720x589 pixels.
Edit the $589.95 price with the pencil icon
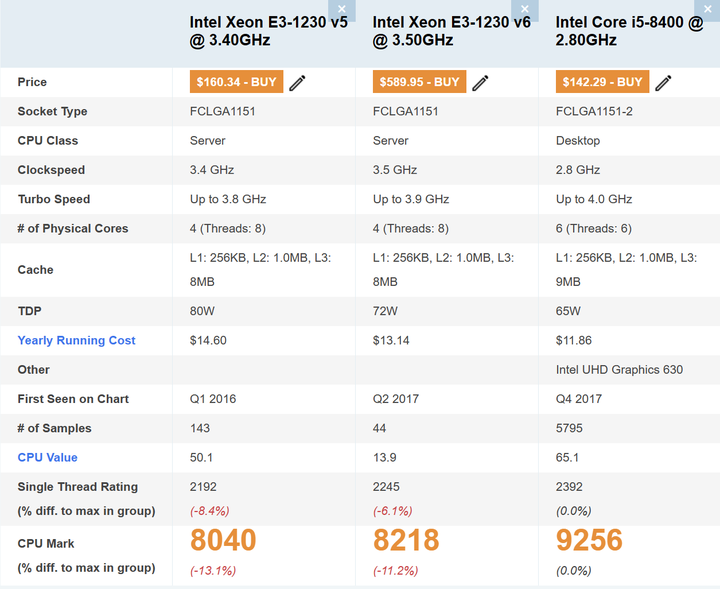(480, 82)
